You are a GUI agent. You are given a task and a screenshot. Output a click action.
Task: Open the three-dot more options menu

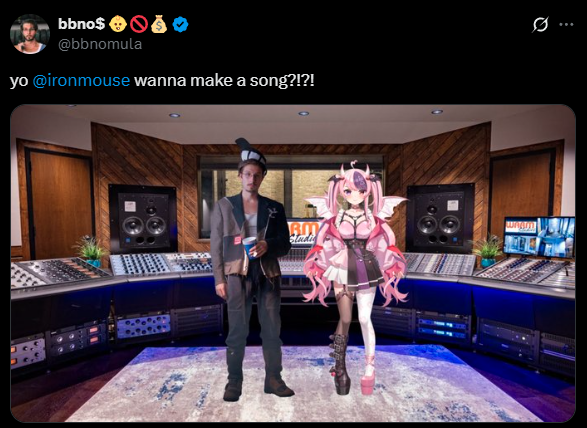tap(566, 25)
